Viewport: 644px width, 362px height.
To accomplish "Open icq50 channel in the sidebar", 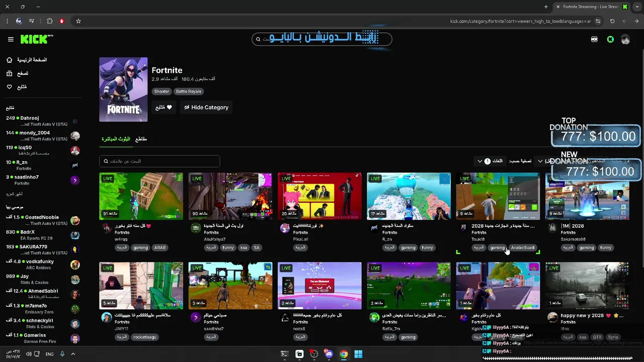I will click(x=42, y=150).
